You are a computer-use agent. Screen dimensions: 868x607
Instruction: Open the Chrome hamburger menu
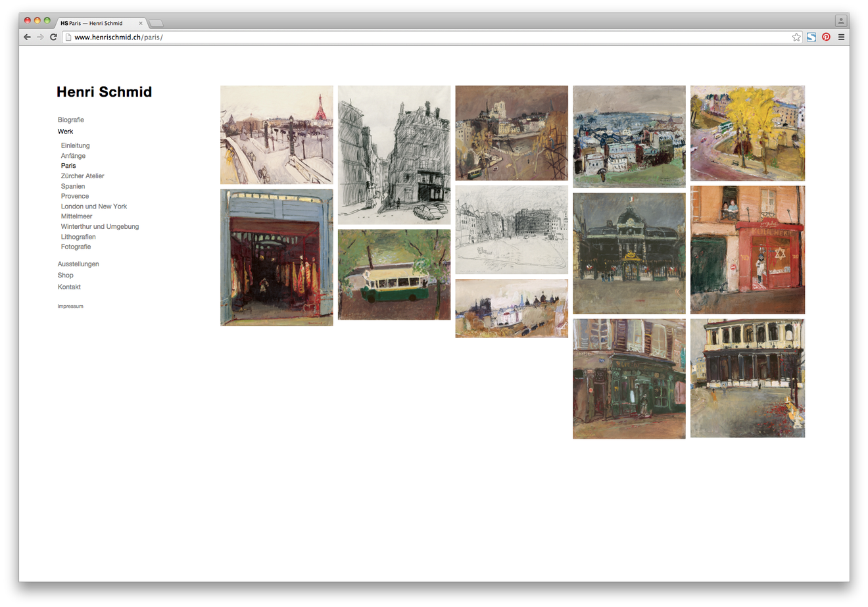[x=841, y=37]
